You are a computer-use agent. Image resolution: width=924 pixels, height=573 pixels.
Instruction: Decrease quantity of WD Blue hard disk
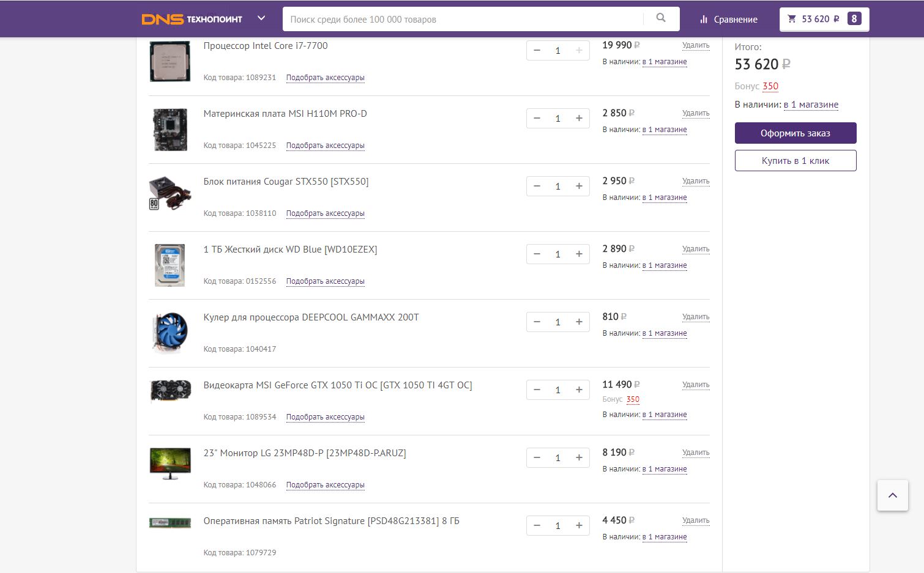click(537, 254)
